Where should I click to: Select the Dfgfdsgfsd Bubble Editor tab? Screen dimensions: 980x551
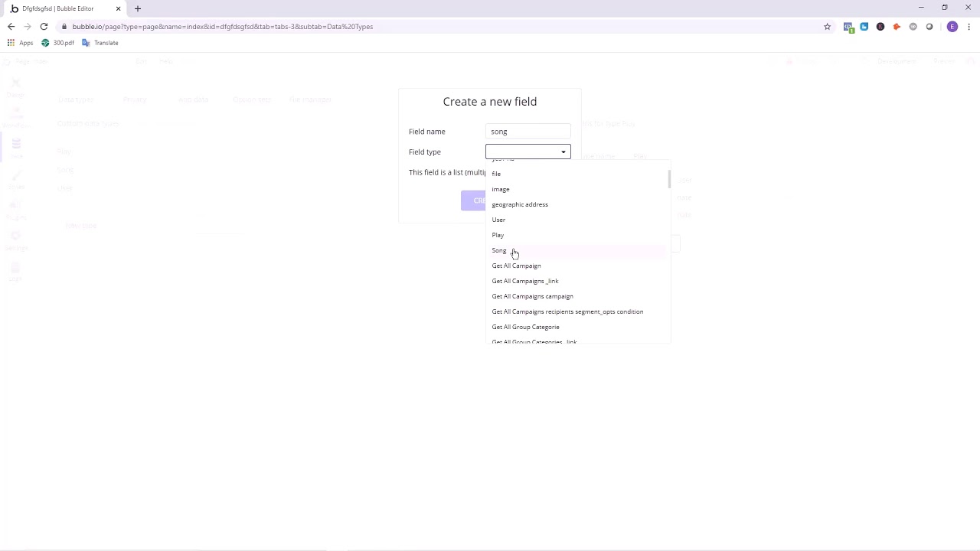[64, 8]
